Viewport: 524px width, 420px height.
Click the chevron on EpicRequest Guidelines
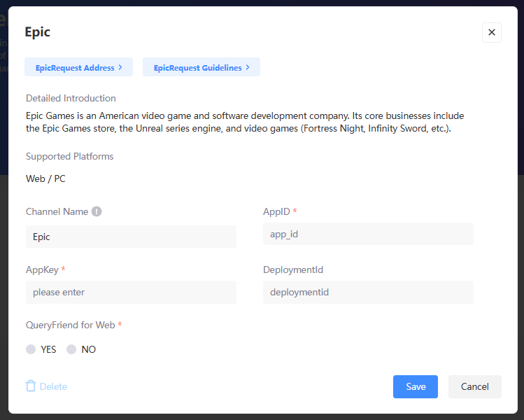248,67
